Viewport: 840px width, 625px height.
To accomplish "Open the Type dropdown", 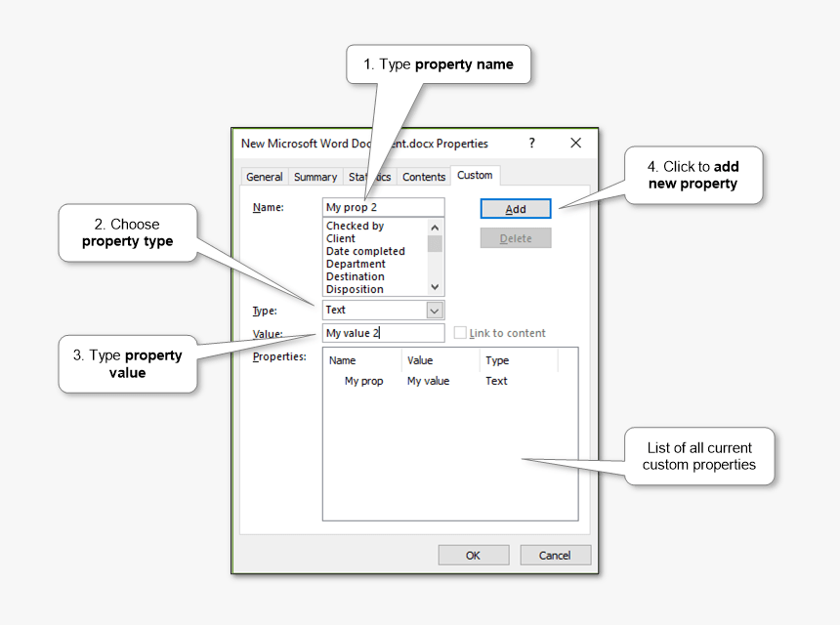I will point(434,310).
